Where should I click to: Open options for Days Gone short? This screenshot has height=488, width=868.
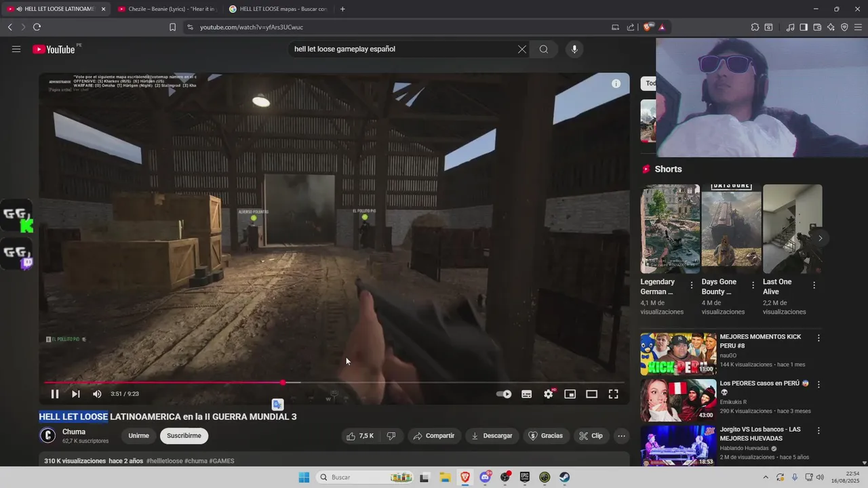coord(753,285)
